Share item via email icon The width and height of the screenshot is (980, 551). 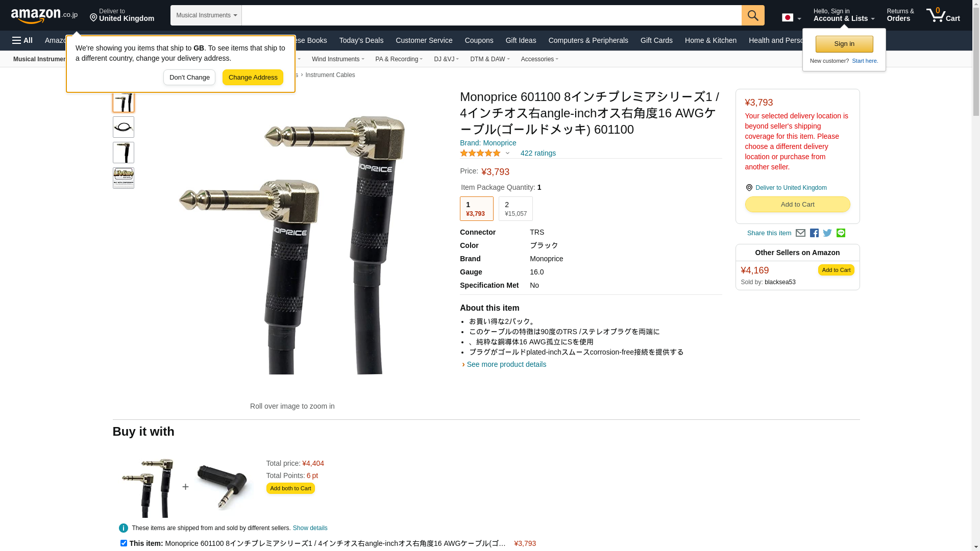tap(800, 233)
